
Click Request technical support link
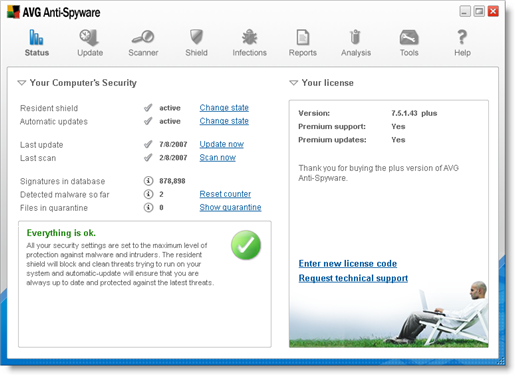[x=353, y=278]
